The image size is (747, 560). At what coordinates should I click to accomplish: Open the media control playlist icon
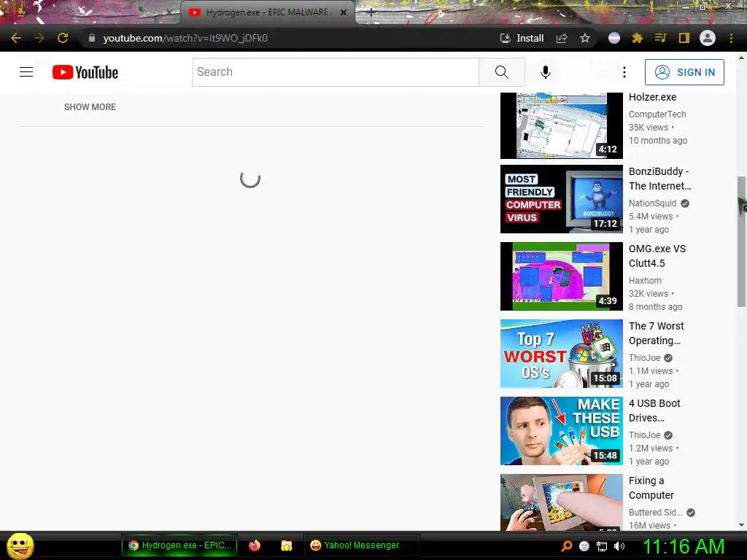click(x=660, y=38)
